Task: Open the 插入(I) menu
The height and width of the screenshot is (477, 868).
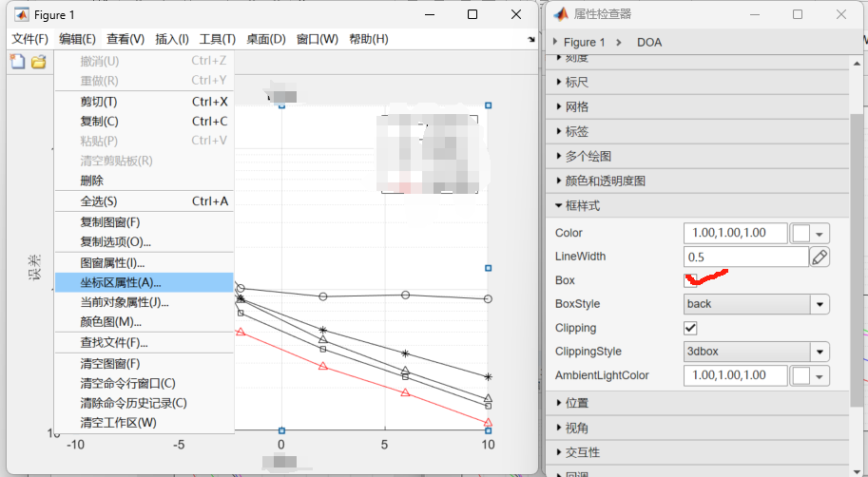Action: tap(172, 39)
